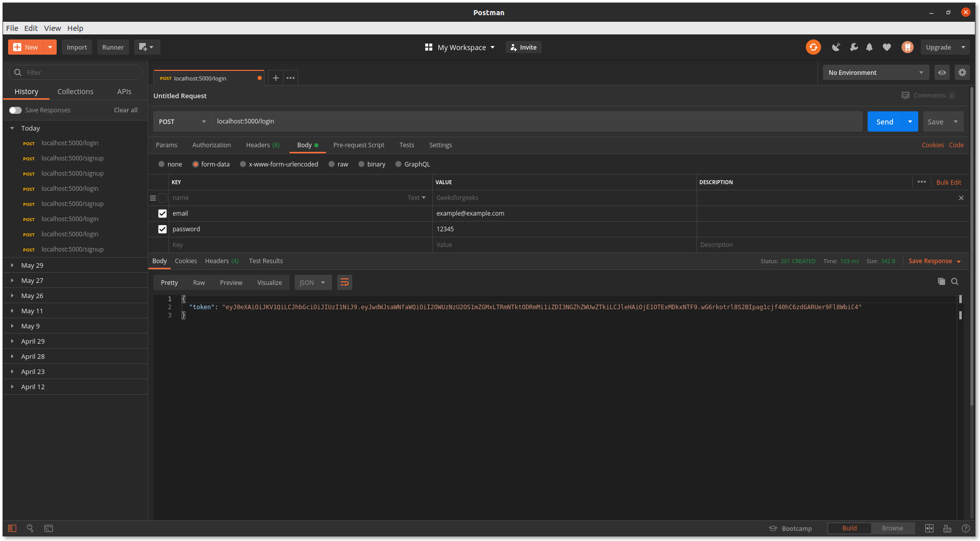Image resolution: width=980 pixels, height=541 pixels.
Task: Open tab options ellipsis menu
Action: pos(291,78)
